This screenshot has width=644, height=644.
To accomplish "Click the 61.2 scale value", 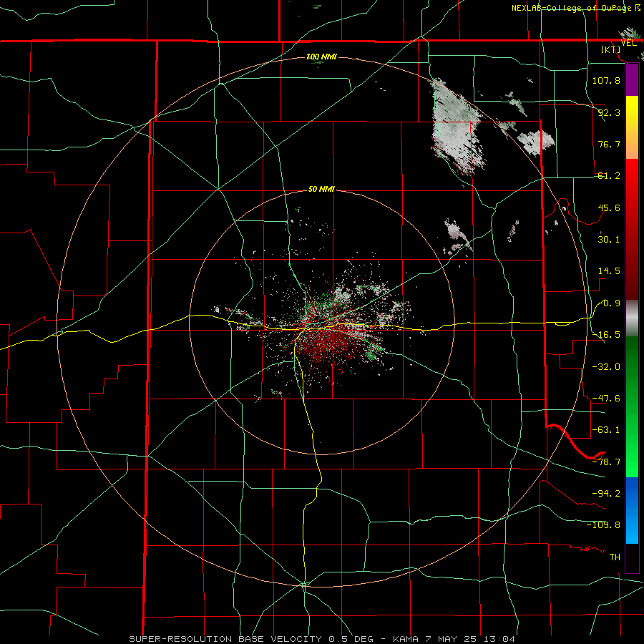I will [x=609, y=176].
